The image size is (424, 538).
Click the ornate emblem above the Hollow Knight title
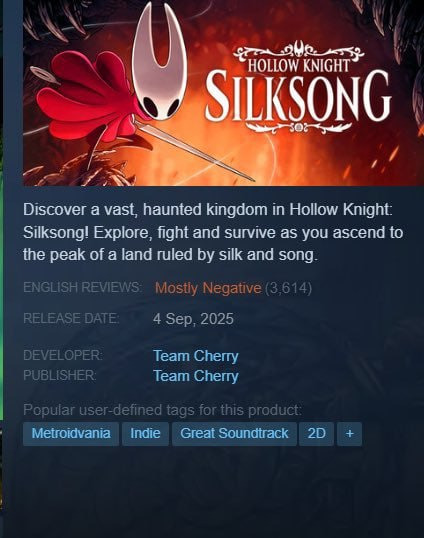pos(298,51)
